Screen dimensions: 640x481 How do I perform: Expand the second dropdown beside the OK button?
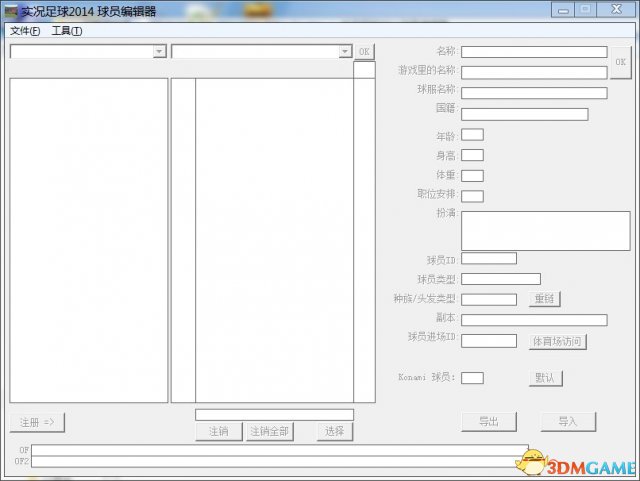(345, 51)
